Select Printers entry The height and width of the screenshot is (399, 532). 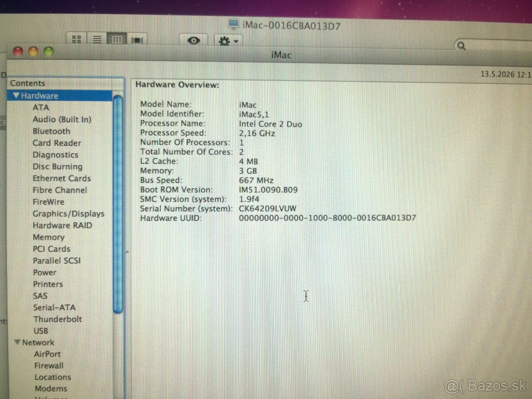pos(47,284)
